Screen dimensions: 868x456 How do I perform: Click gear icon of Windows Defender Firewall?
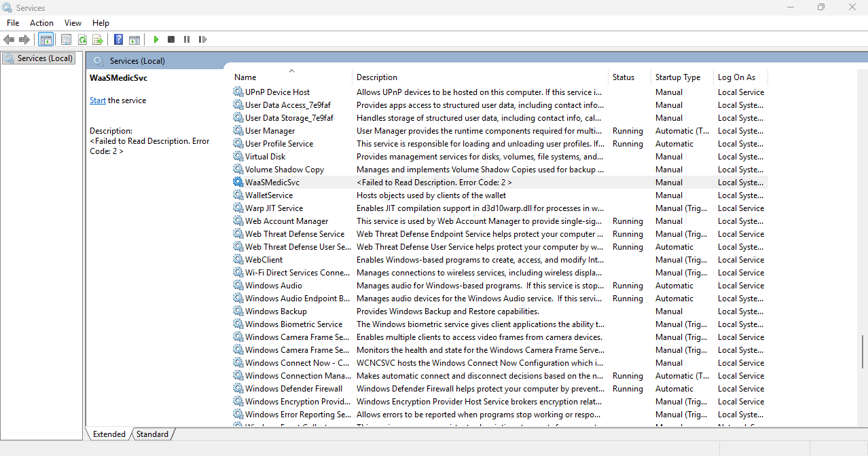coord(238,388)
